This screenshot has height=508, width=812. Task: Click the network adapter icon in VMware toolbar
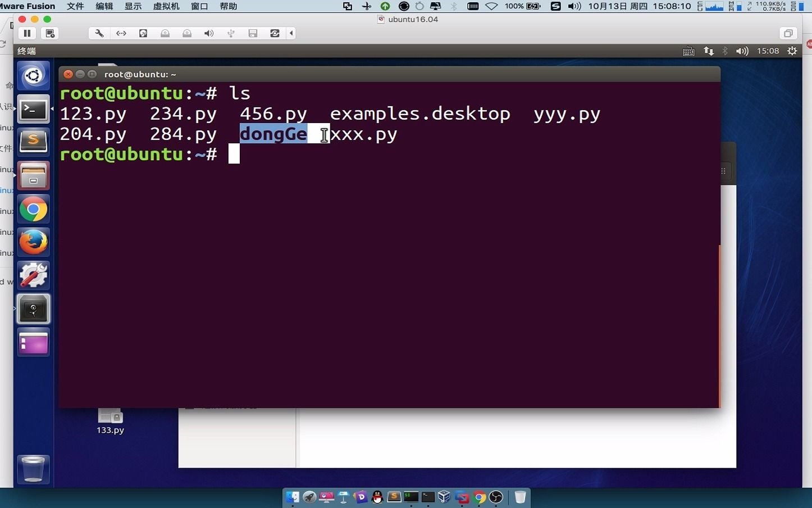pos(121,33)
